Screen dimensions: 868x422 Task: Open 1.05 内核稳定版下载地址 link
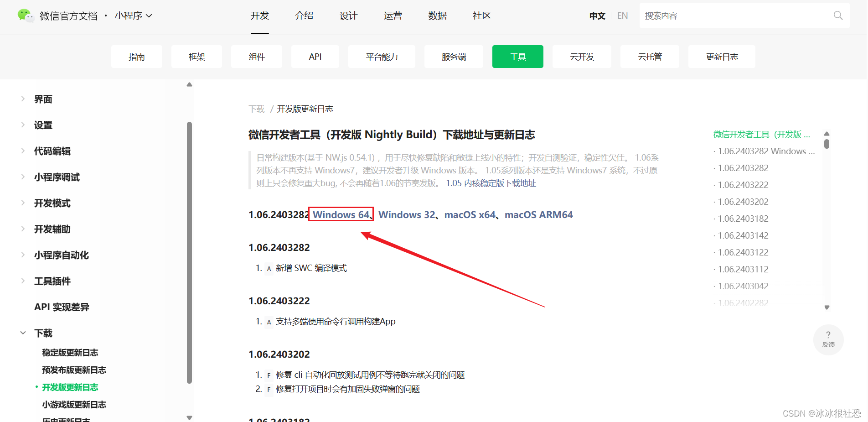(x=491, y=183)
